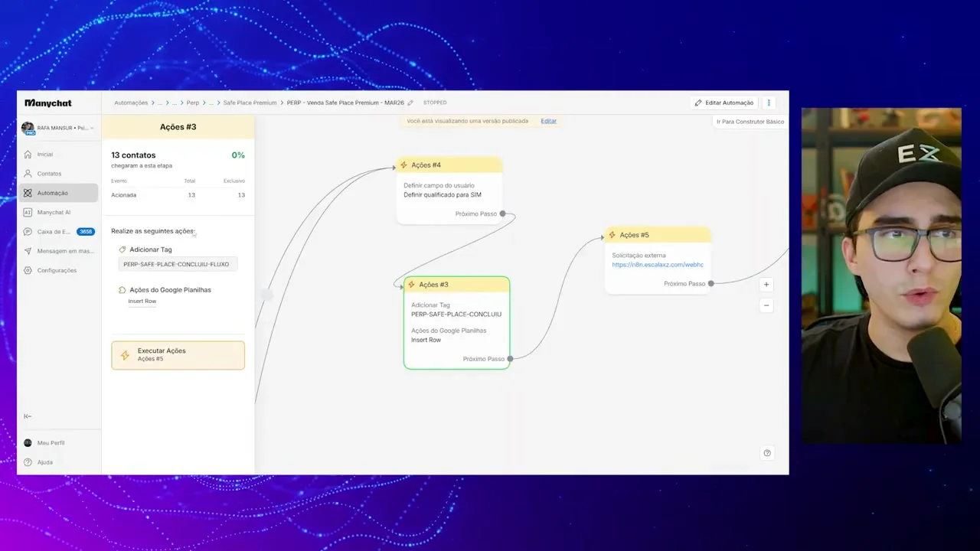Go to Safe Place Premium breadcrumb

(x=250, y=103)
